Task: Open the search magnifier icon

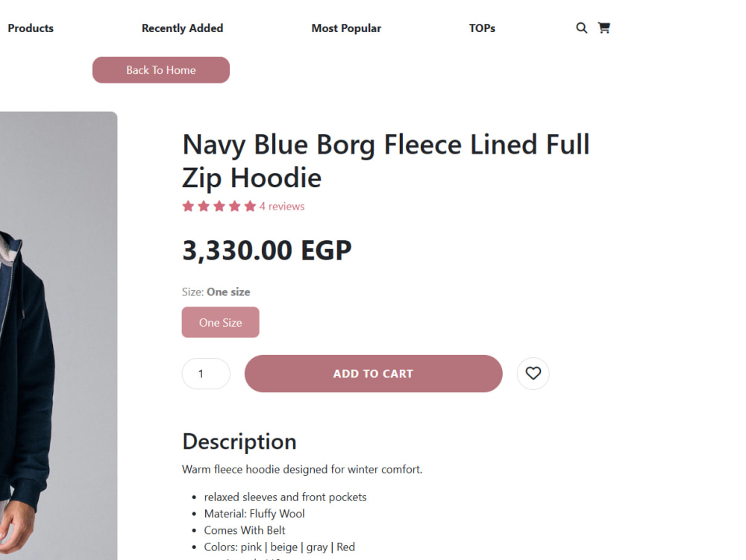Action: pos(581,28)
